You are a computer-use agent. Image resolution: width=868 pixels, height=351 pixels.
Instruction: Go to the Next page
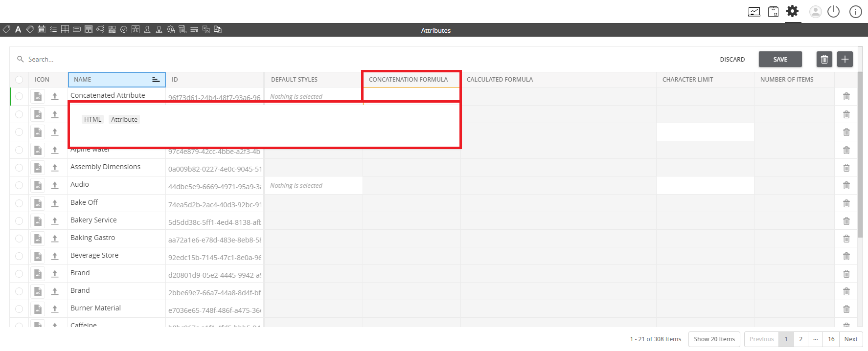coord(851,339)
